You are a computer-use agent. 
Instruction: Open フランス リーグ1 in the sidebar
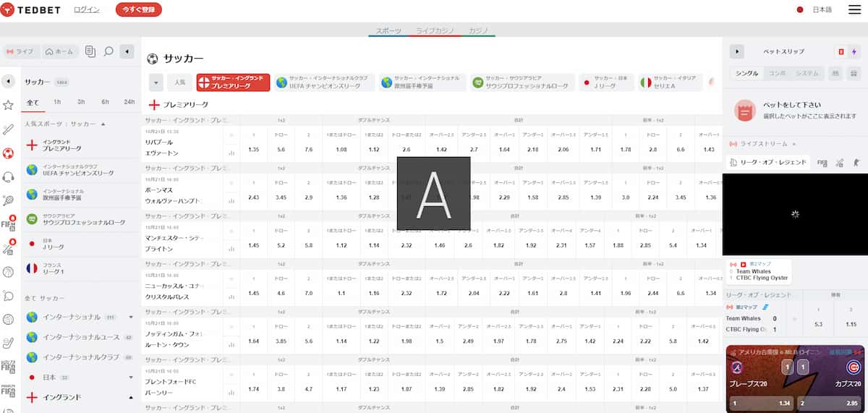[x=80, y=268]
